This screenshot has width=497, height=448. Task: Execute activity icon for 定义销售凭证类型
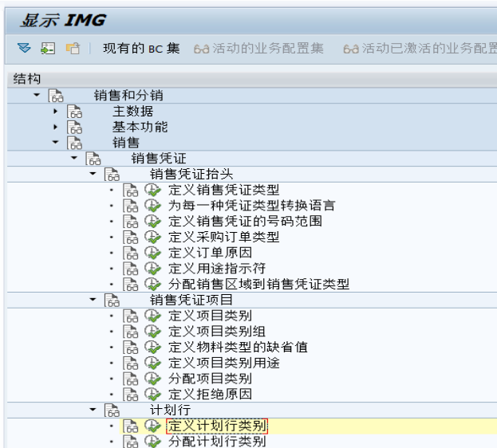pos(153,190)
